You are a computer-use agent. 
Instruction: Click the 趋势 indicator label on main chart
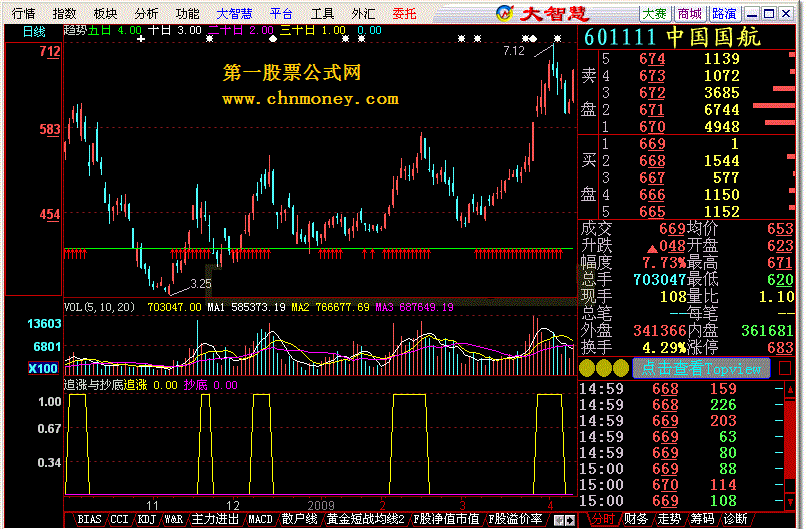[x=75, y=31]
